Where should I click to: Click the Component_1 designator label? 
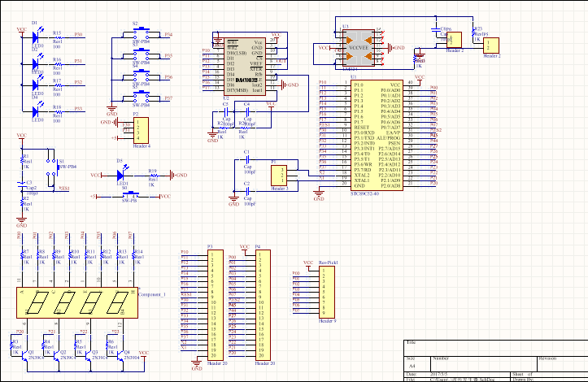(x=152, y=295)
